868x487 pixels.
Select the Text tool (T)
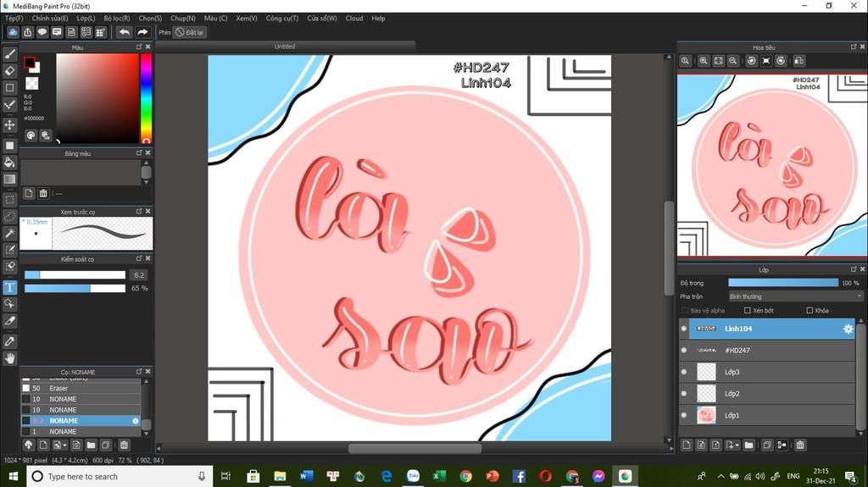point(9,287)
